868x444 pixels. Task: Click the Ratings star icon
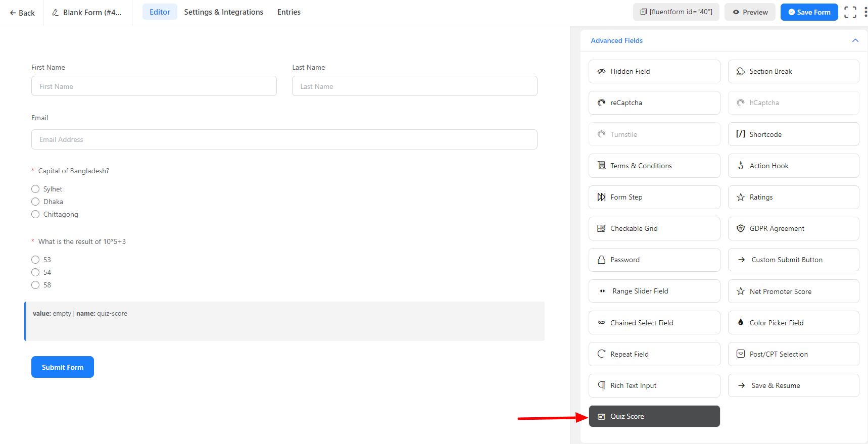(741, 198)
